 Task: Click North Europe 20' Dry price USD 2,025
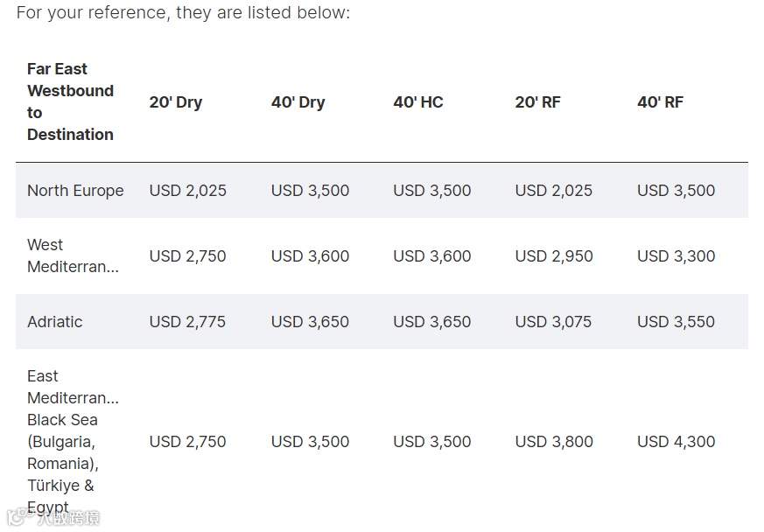click(187, 191)
